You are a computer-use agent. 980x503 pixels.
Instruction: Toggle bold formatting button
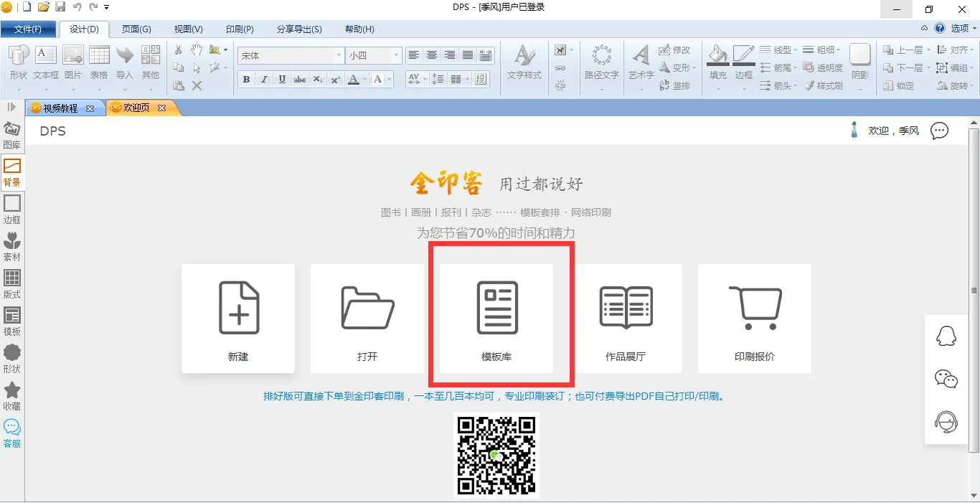tap(246, 80)
